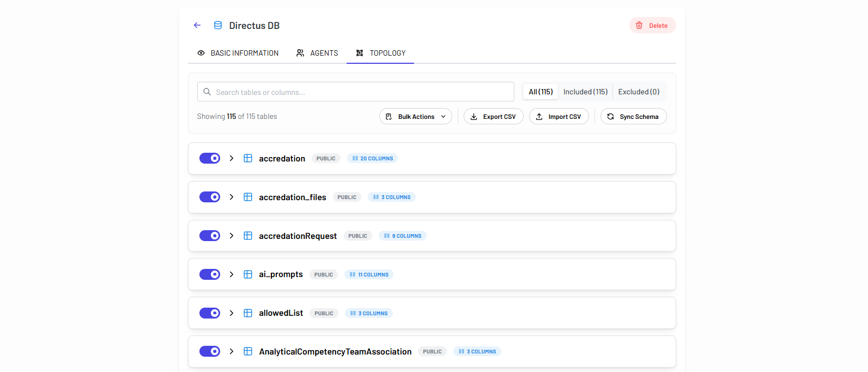868x372 pixels.
Task: Click the Delete button
Action: [x=653, y=25]
